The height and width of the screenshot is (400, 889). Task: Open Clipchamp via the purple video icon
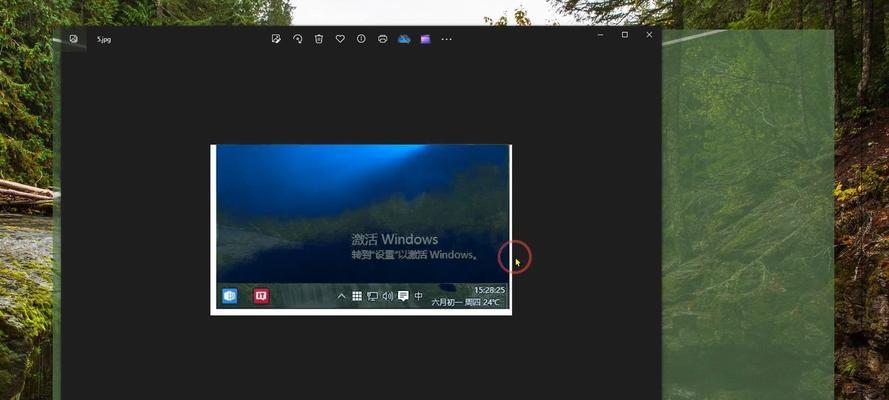coord(425,39)
